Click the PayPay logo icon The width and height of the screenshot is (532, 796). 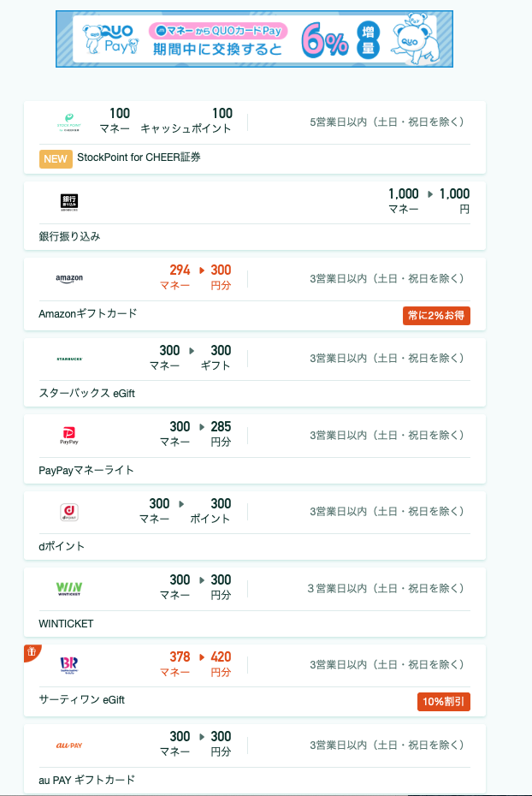[x=69, y=435]
